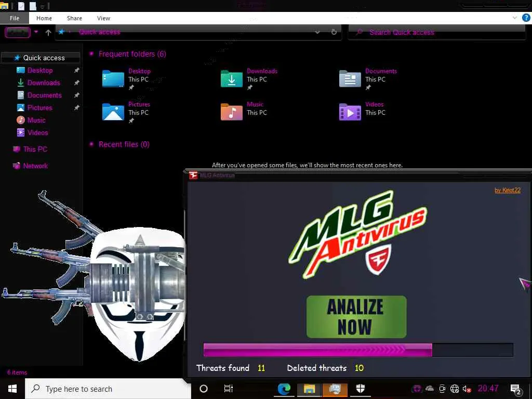Switch to the Home ribbon tab
Image resolution: width=532 pixels, height=399 pixels.
click(x=44, y=18)
